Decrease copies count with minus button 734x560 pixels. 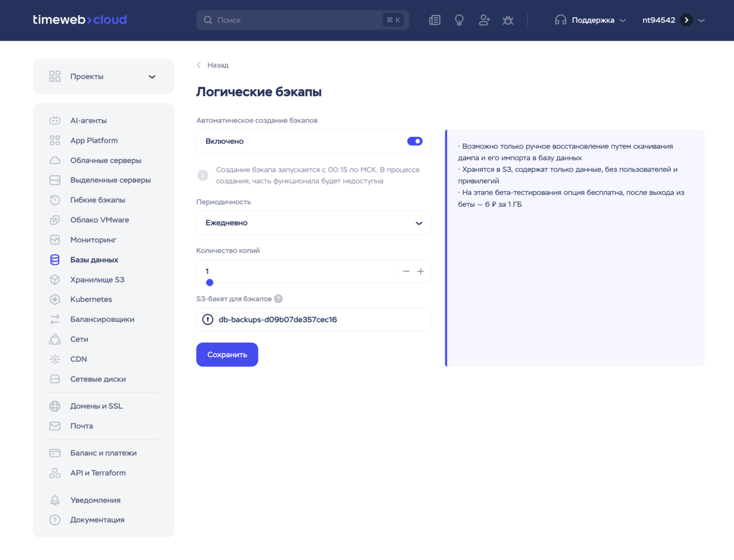pos(406,271)
